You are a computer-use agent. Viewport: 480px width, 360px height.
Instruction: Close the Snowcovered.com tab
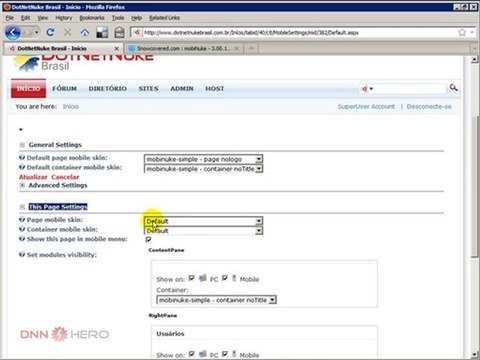point(236,49)
